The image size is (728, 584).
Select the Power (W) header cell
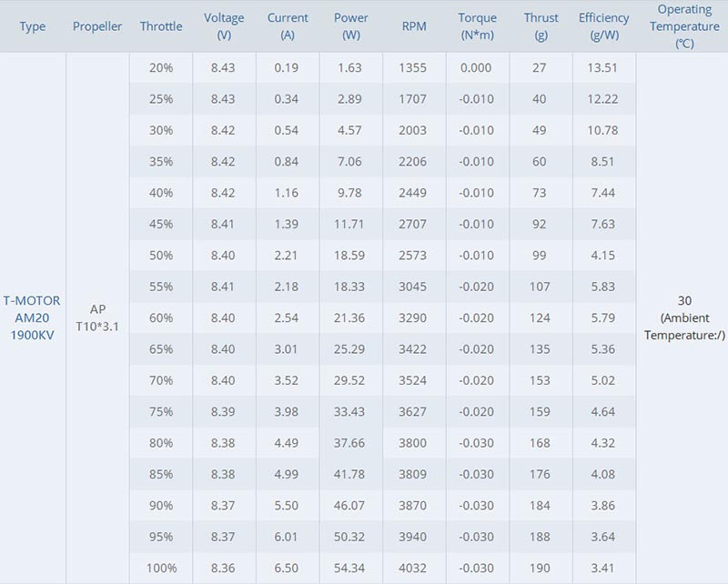(351, 26)
